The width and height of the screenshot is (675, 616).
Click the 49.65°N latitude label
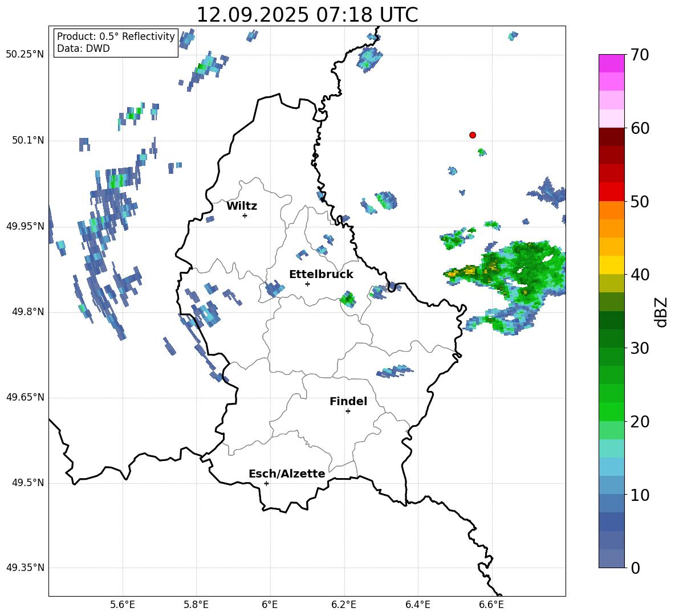pyautogui.click(x=25, y=397)
